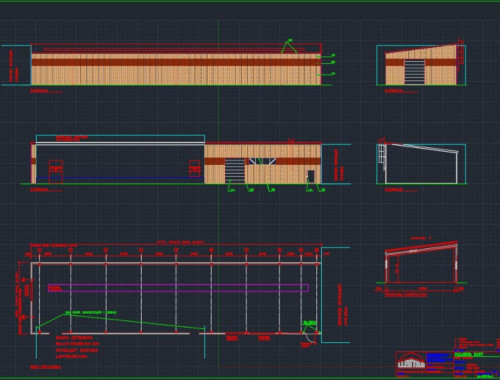Viewport: 500px width, 380px height.
Task: Click the sloped roof of structural frame section
Action: click(x=421, y=247)
